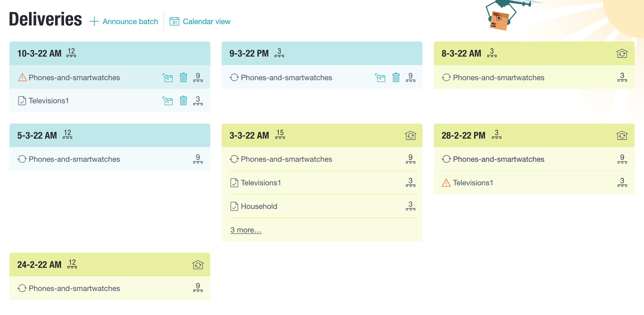The image size is (644, 315).
Task: Edit Televisions1 batch in 10-3-22 AM
Action: [168, 101]
